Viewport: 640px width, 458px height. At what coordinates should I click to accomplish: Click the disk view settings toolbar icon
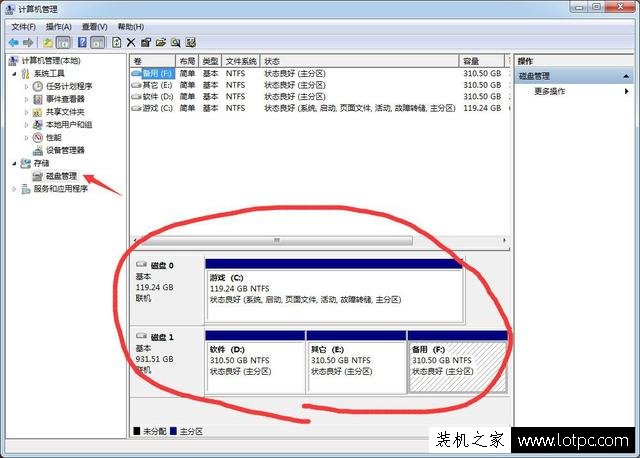[x=190, y=42]
